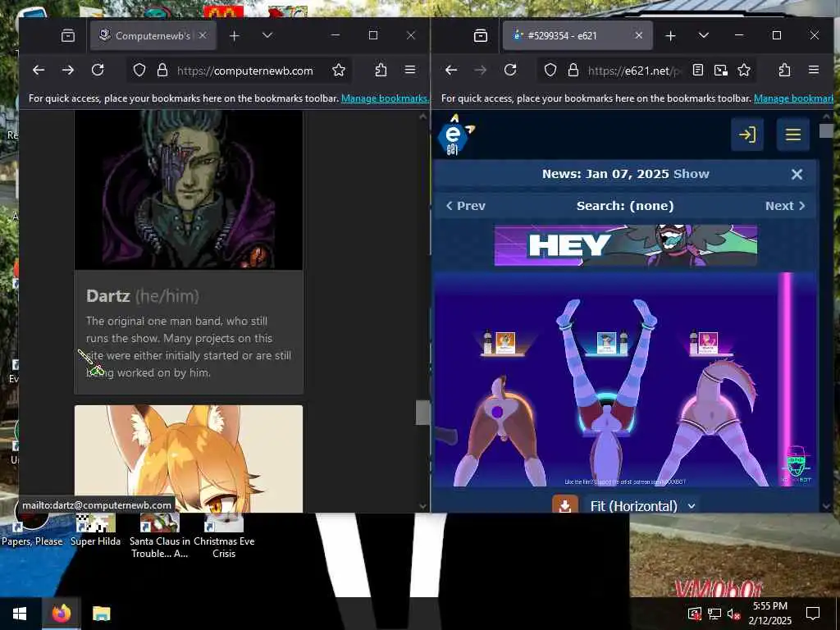Open Windows Start menu
Screen dimensions: 840x630
[20, 614]
